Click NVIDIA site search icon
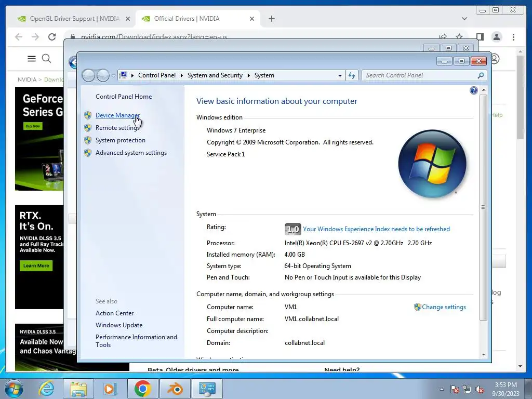 pyautogui.click(x=46, y=59)
